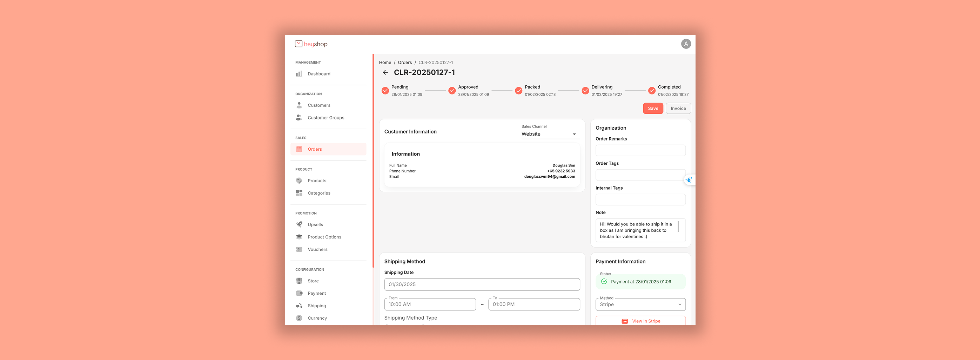Click the Categories grid icon
980x360 pixels.
pyautogui.click(x=299, y=193)
